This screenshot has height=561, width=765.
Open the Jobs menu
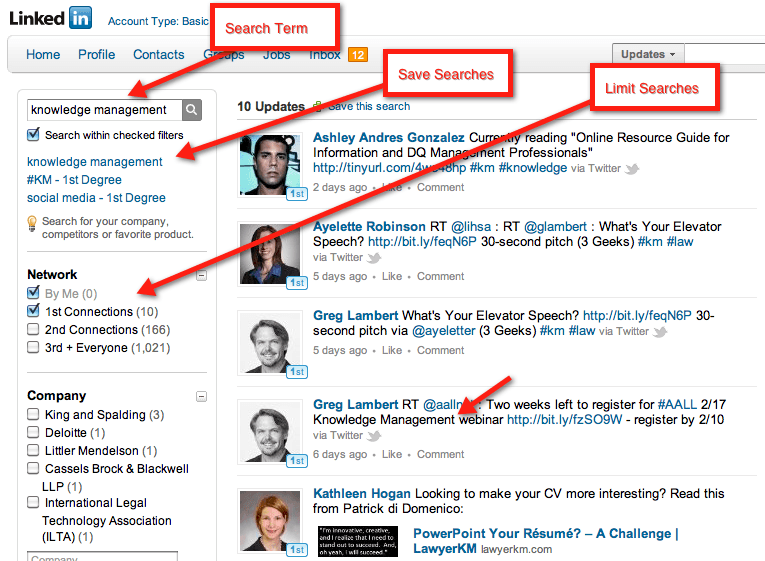277,55
